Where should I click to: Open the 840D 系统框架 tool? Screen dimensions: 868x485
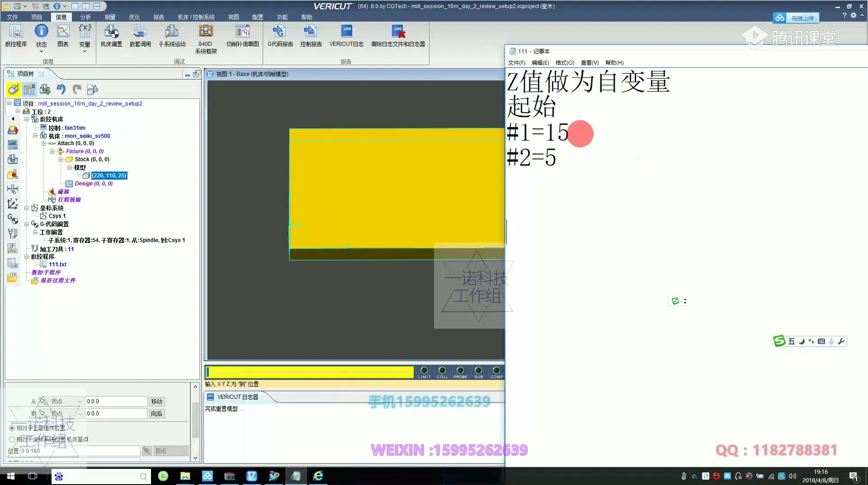tap(206, 38)
